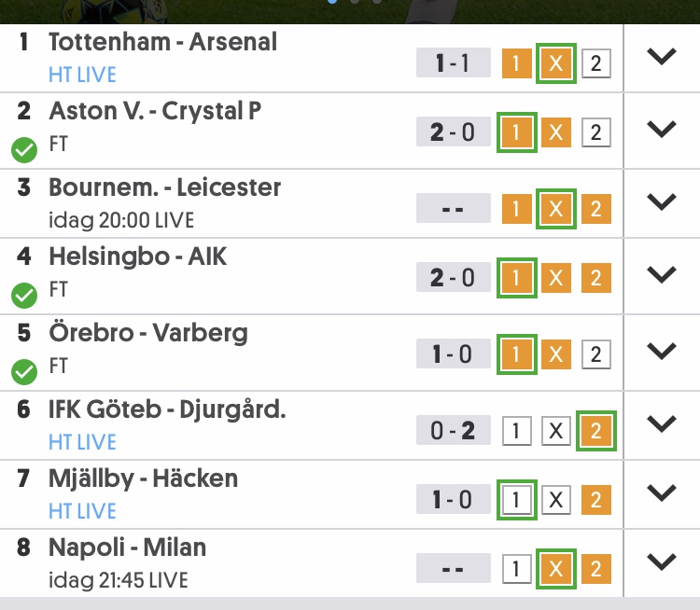Expand Tottenham - Arsenal match details
The width and height of the screenshot is (700, 610).
[662, 57]
